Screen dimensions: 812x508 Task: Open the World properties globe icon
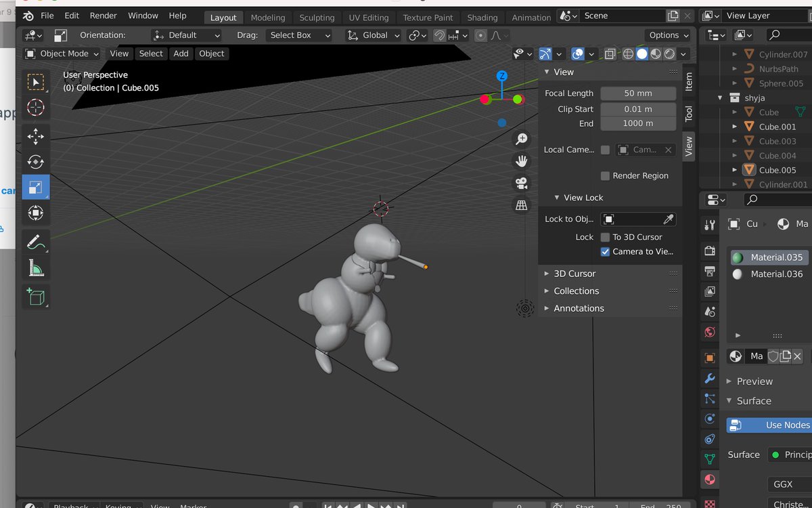(710, 332)
